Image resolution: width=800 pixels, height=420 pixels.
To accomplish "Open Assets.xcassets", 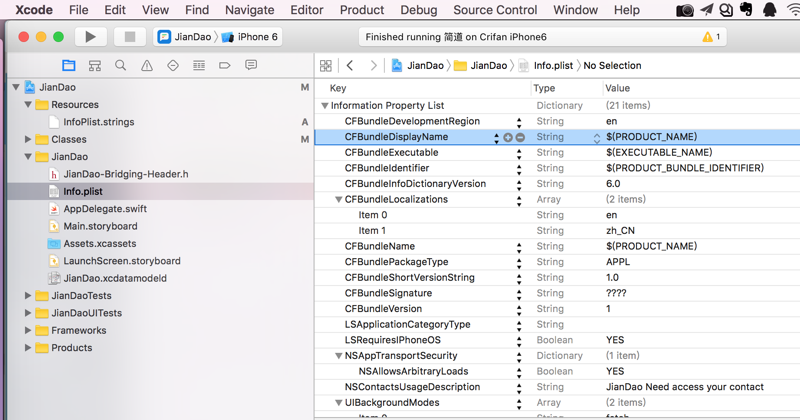I will [x=99, y=243].
